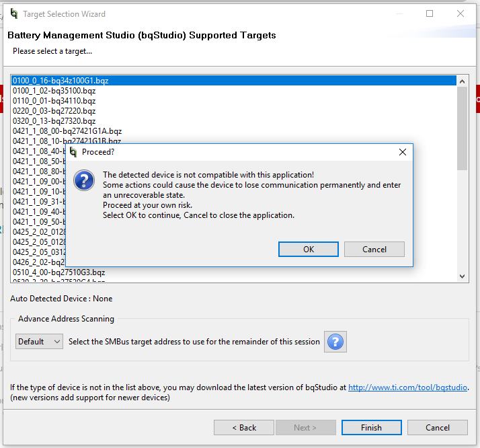Image resolution: width=480 pixels, height=448 pixels.
Task: Select 0510_4_00-bq27510G3.bqz target
Action: click(234, 272)
